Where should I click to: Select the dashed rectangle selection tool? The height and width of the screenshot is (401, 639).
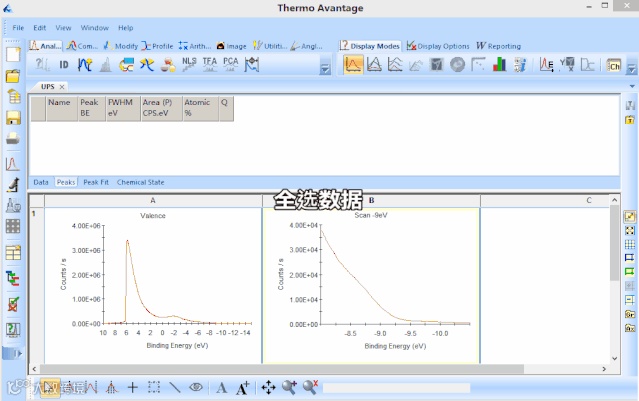point(154,387)
